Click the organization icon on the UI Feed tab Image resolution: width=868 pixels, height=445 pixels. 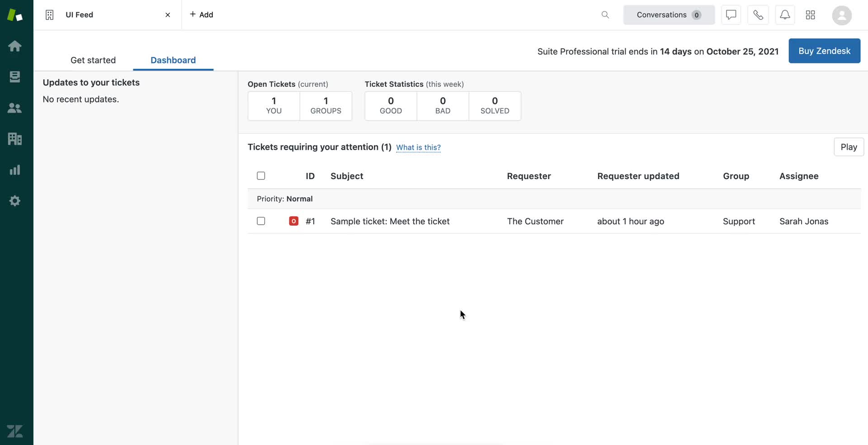[50, 15]
